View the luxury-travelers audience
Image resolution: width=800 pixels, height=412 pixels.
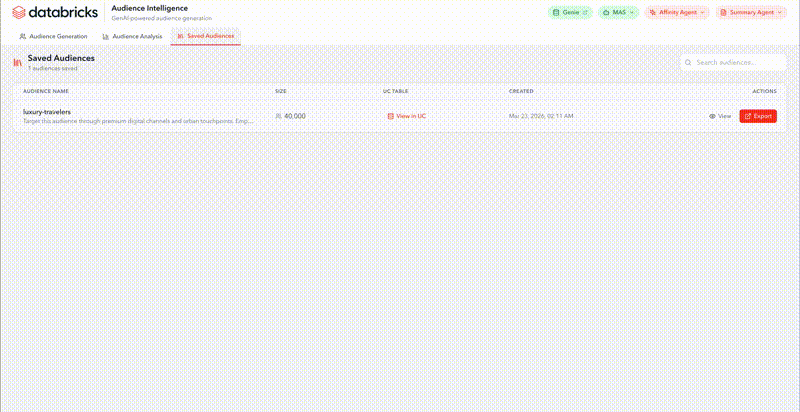click(x=720, y=116)
